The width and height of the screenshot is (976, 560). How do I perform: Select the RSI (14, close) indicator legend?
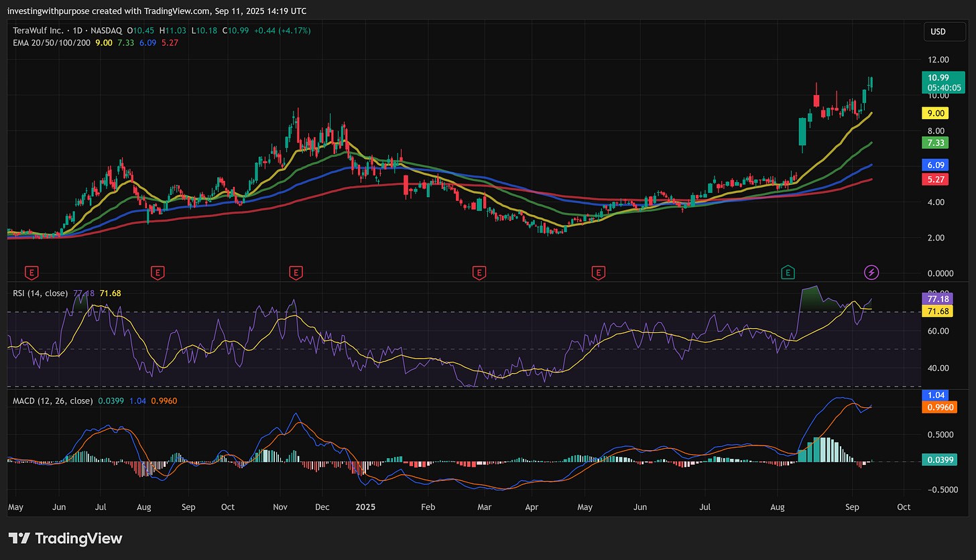(40, 293)
